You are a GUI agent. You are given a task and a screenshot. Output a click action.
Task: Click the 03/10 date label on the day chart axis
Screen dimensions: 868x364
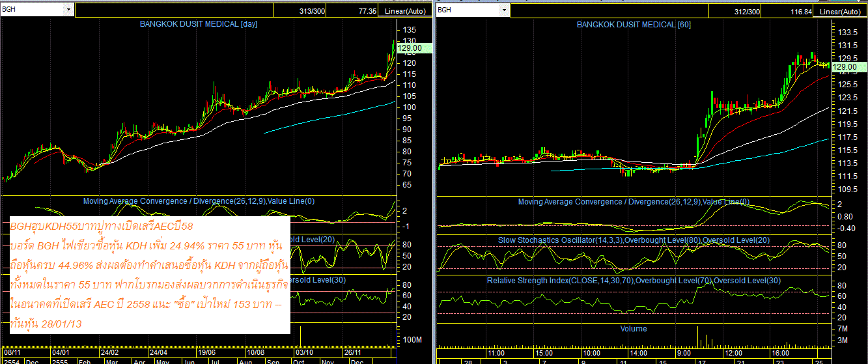point(304,352)
